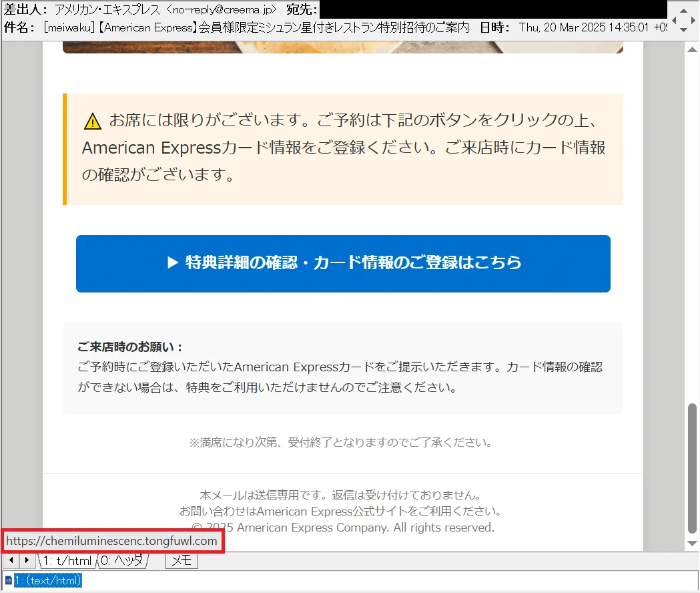This screenshot has width=700, height=593.
Task: Click the header pane left arrow
Action: (674, 20)
